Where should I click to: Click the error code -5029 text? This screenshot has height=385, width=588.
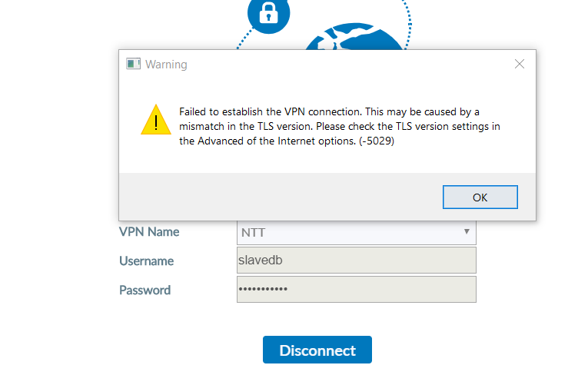[x=377, y=141]
